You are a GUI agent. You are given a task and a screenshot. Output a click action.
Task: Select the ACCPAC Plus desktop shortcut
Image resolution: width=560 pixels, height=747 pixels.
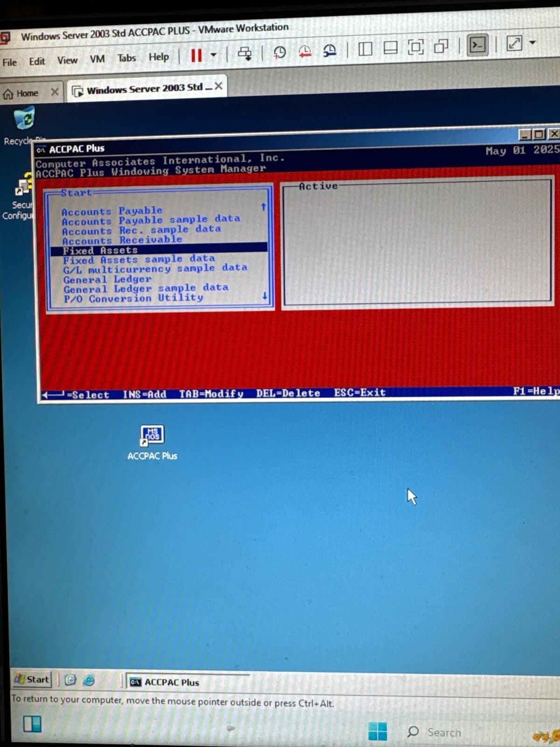pos(152,443)
